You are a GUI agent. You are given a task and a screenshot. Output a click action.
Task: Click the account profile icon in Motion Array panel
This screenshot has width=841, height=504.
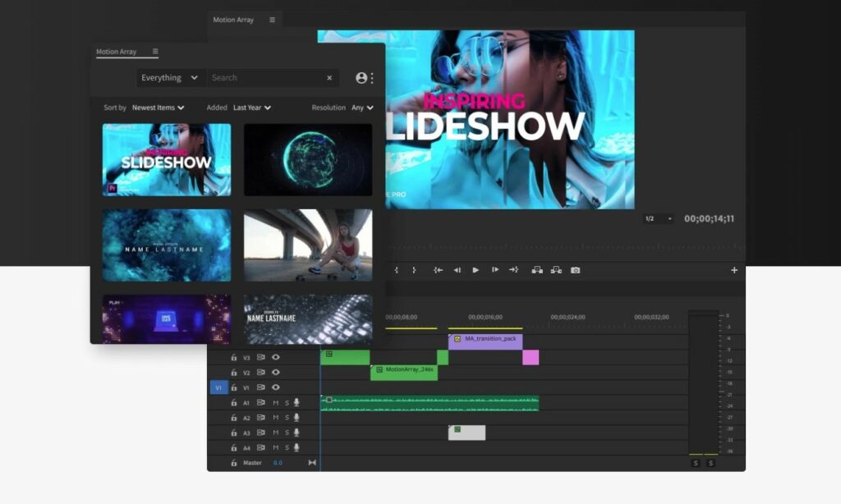pyautogui.click(x=362, y=77)
